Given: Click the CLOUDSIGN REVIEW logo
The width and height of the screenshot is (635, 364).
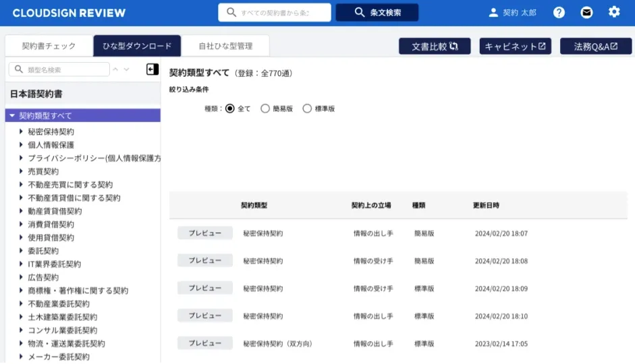Looking at the screenshot, I should click(69, 13).
